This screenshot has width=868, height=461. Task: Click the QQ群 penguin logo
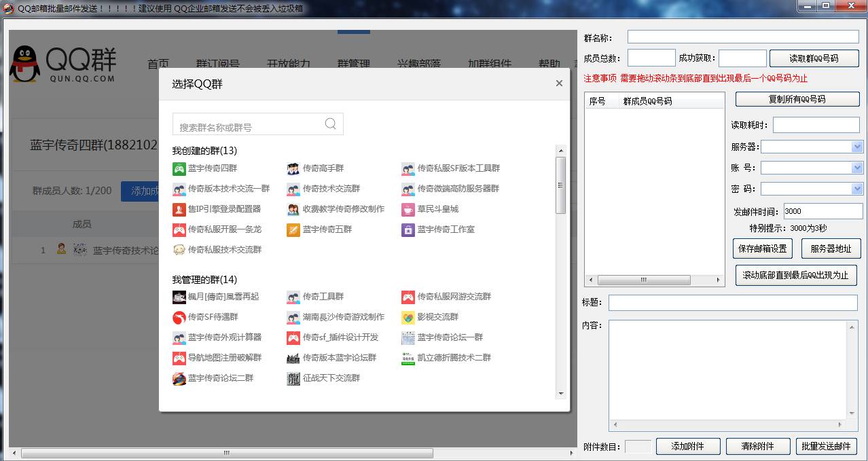tap(25, 64)
